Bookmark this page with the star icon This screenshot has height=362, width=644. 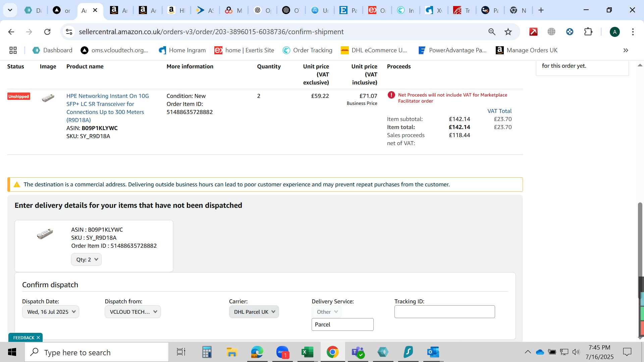tap(508, 32)
